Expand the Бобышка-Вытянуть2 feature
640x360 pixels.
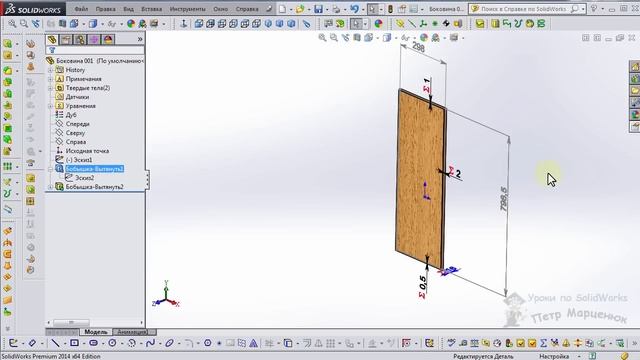click(51, 187)
